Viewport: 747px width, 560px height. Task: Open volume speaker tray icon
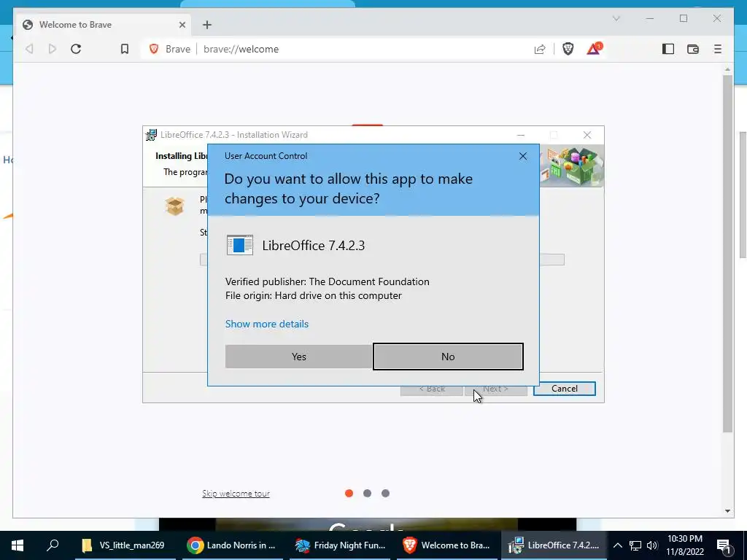(x=652, y=545)
